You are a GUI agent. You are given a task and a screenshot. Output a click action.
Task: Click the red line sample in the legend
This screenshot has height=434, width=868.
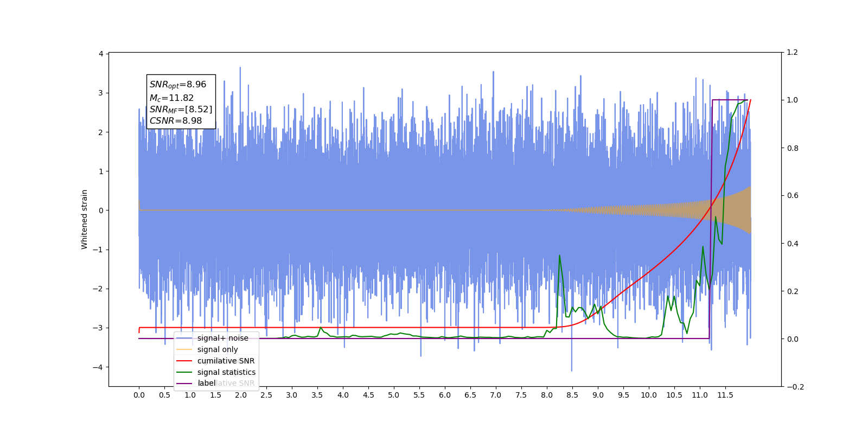click(184, 361)
